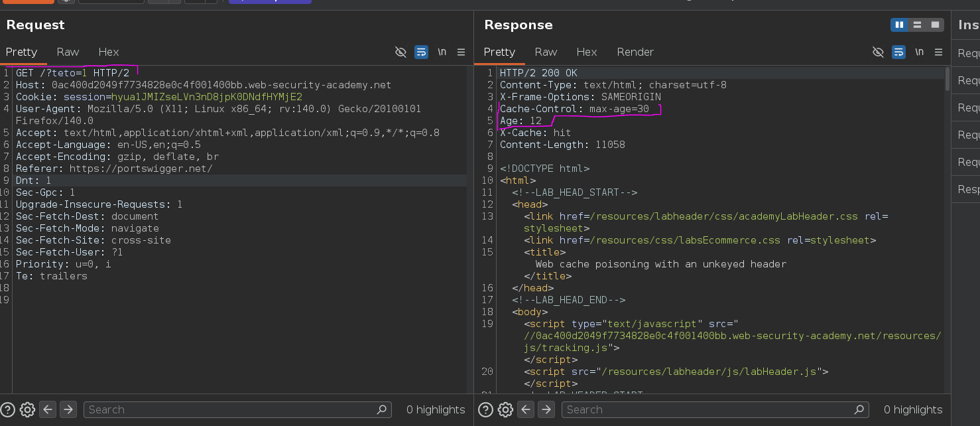
Task: Click the User-Agent header in Request
Action: (218, 115)
